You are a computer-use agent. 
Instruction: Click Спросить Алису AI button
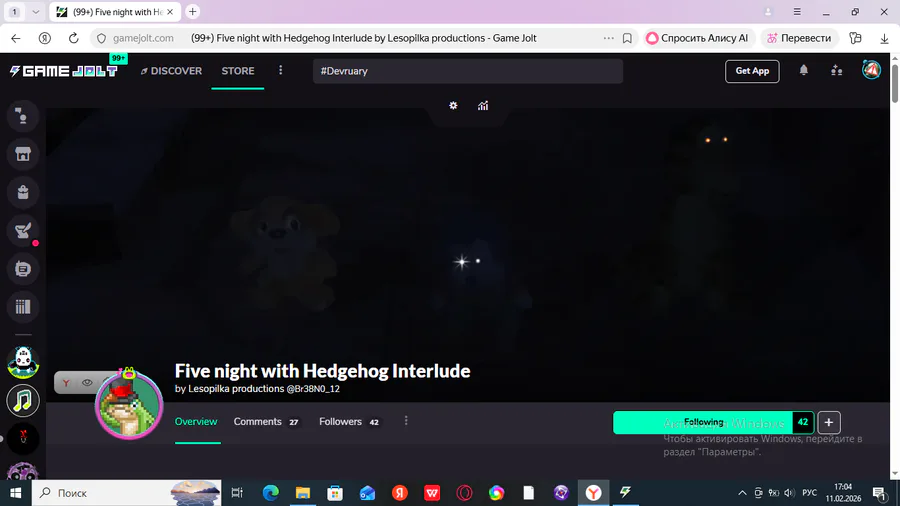pos(697,38)
